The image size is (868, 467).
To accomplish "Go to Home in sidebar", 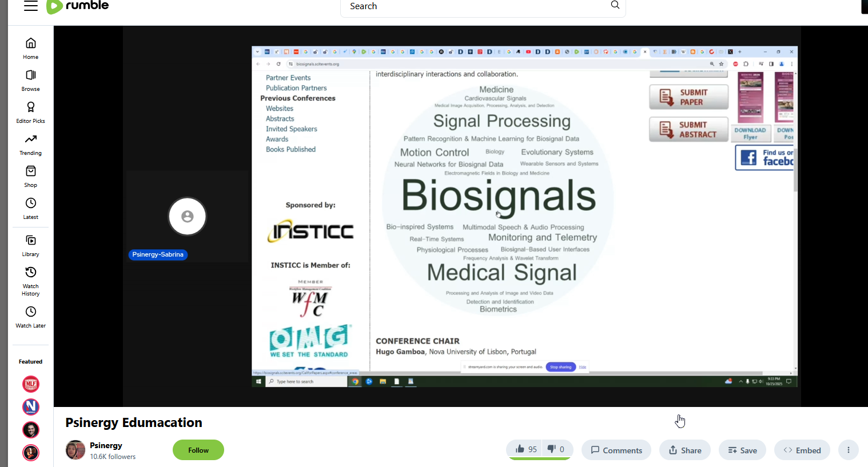I will click(31, 49).
